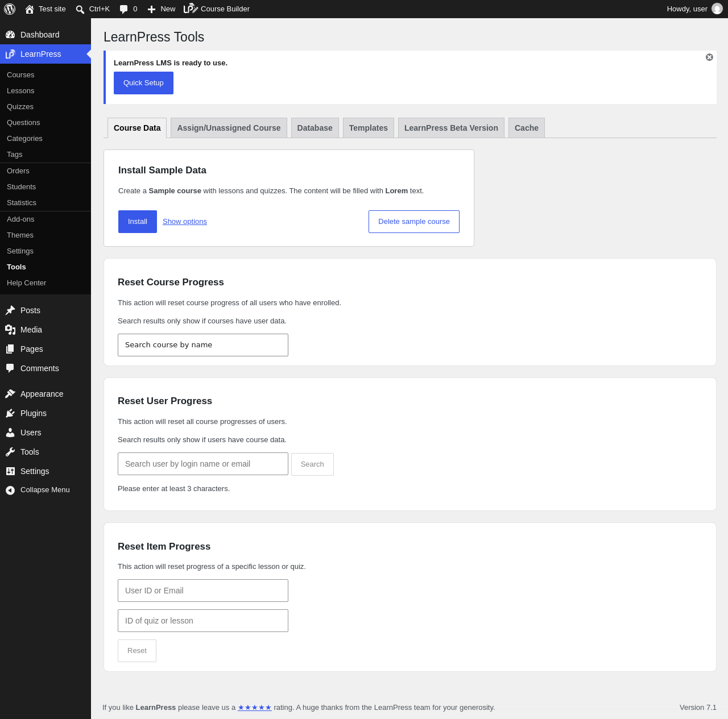Image resolution: width=728 pixels, height=719 pixels.
Task: Click the Version 7.1 footer text
Action: [x=698, y=708]
